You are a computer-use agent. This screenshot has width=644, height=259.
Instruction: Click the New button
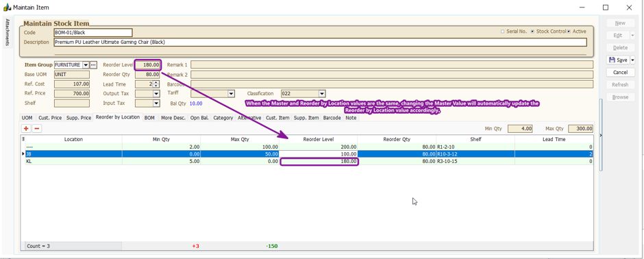click(x=620, y=23)
